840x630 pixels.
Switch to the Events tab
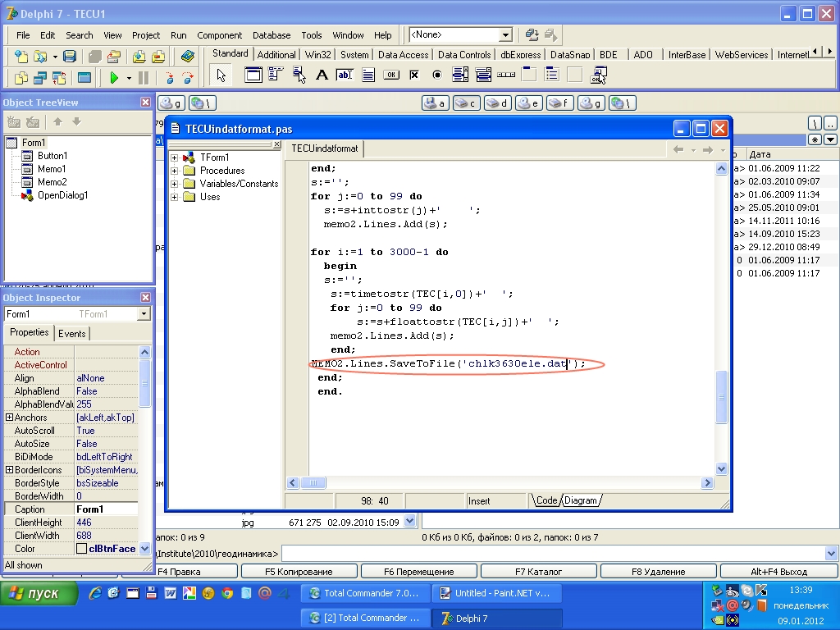click(x=72, y=333)
